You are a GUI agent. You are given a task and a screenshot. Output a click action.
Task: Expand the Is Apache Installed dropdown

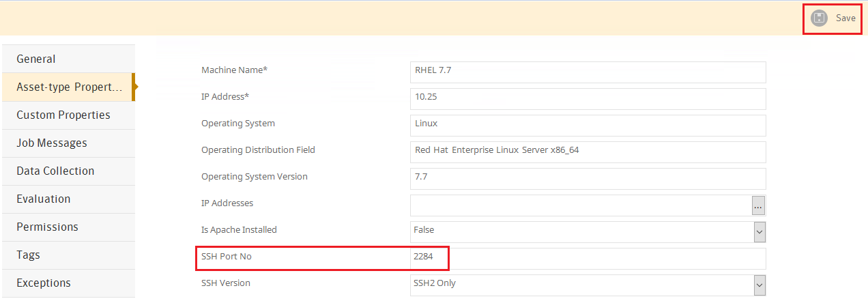[759, 232]
